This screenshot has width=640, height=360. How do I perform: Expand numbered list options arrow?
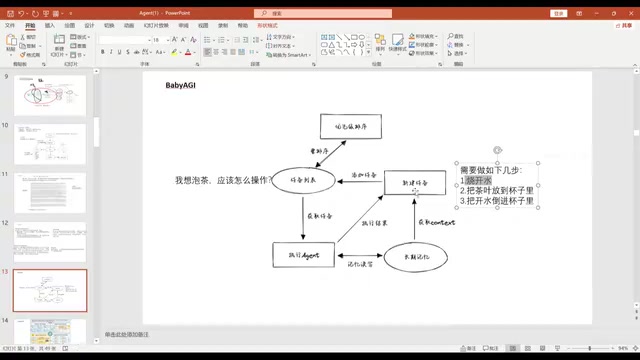[228, 40]
